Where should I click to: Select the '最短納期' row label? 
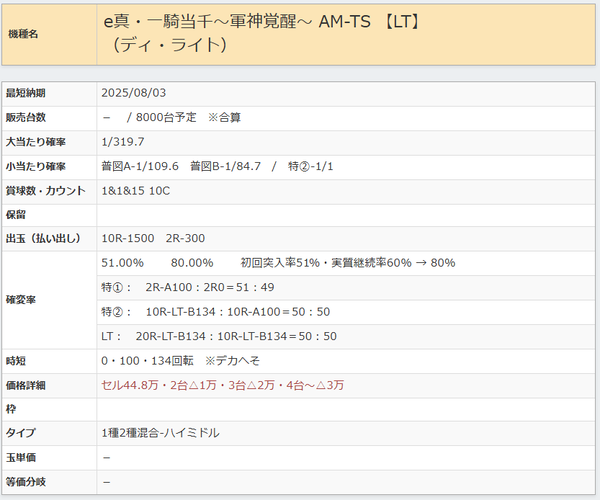coord(25,93)
